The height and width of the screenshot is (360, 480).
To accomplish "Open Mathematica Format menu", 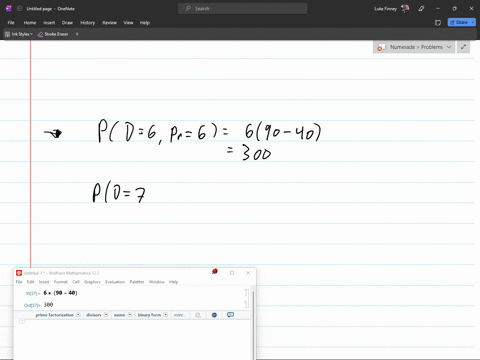I will 61,282.
